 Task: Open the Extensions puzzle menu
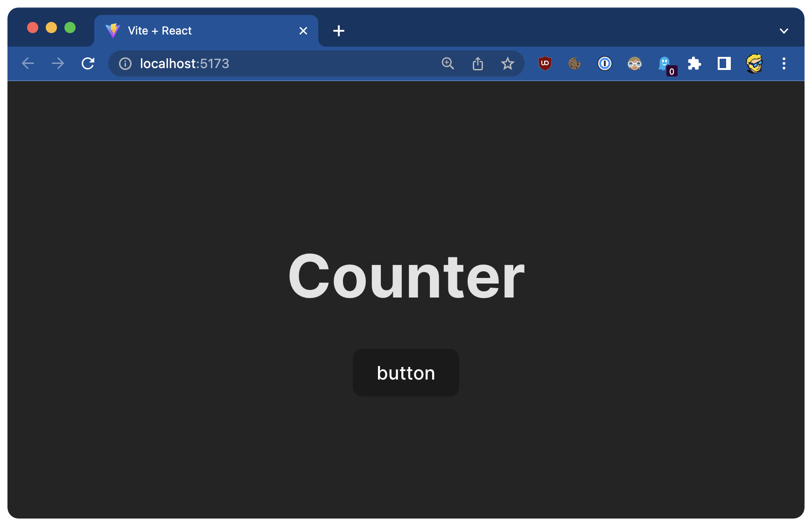694,63
